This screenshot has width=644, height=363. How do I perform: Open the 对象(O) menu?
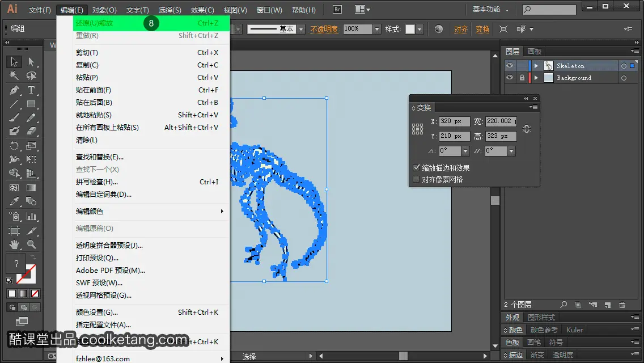tap(105, 10)
